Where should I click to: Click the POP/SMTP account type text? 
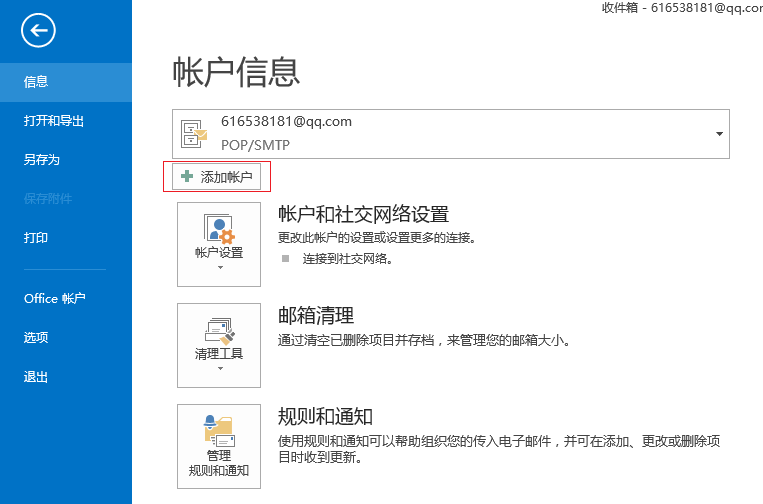[x=255, y=145]
